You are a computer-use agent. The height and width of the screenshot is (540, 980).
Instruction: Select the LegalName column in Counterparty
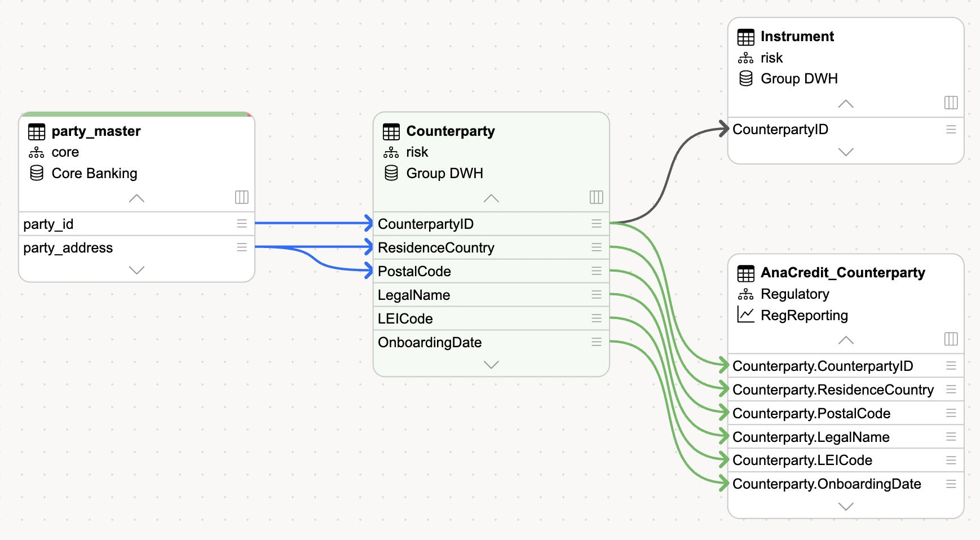click(491, 295)
